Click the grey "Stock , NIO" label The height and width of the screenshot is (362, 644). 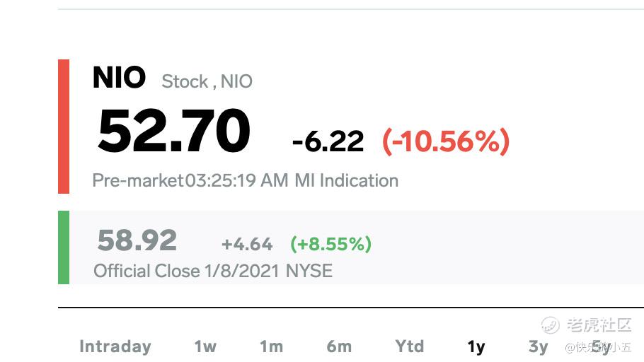click(x=207, y=82)
